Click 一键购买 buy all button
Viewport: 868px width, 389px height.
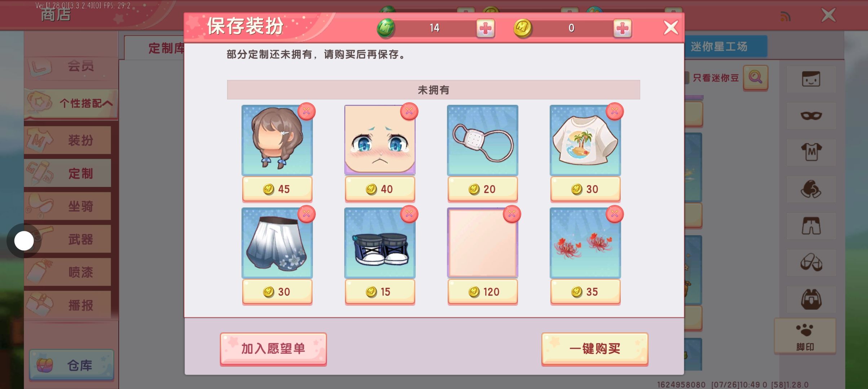click(x=595, y=349)
